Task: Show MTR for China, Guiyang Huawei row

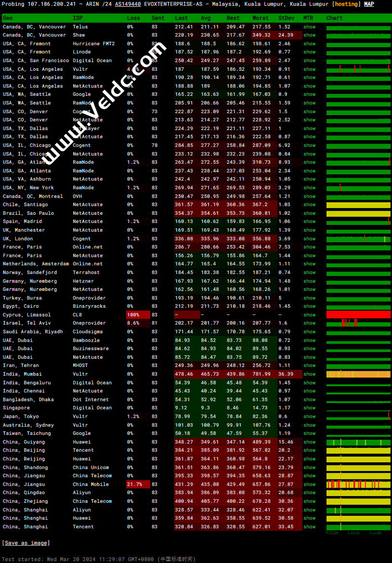Action: (x=310, y=442)
